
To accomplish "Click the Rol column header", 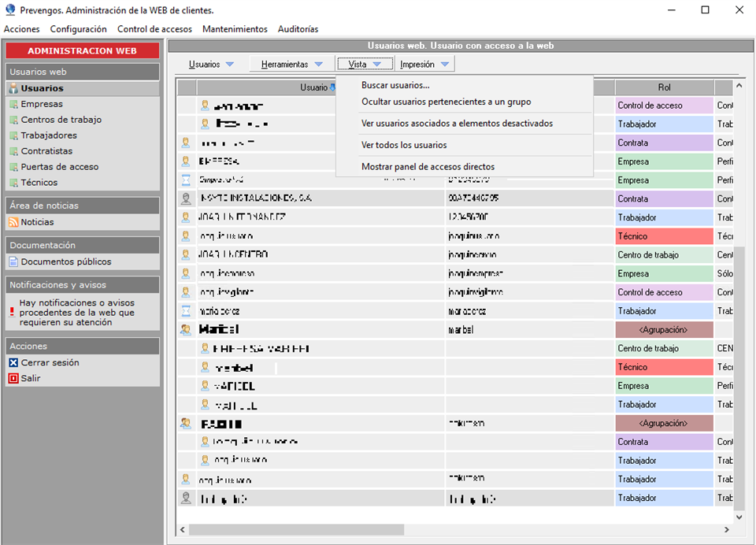I will pos(664,87).
